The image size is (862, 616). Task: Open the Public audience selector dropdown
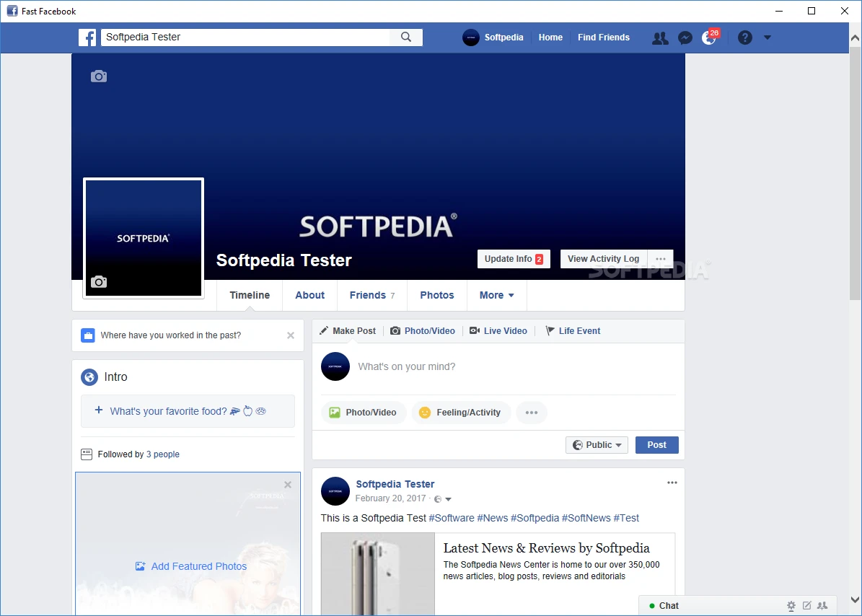(597, 445)
